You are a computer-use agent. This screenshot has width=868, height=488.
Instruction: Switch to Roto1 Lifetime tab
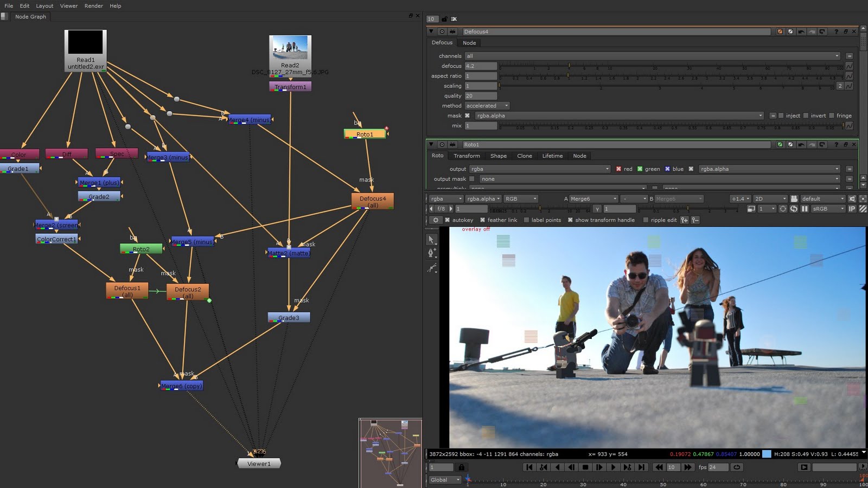[552, 156]
